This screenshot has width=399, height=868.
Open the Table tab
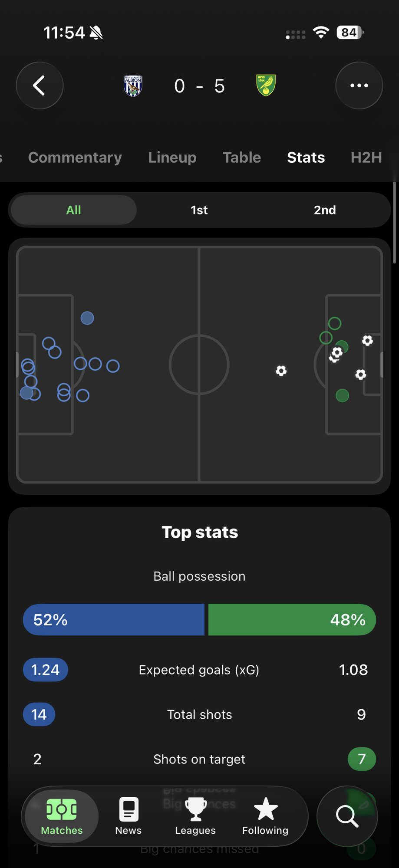coord(242,158)
